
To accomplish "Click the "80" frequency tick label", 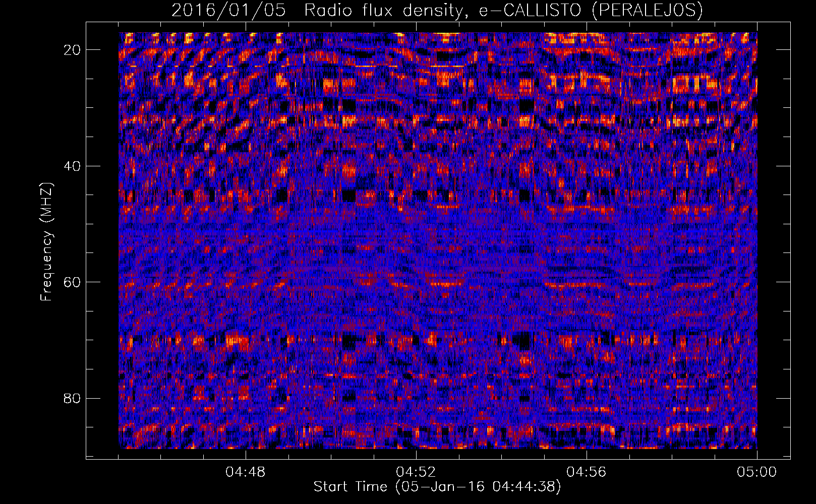I will [x=73, y=399].
